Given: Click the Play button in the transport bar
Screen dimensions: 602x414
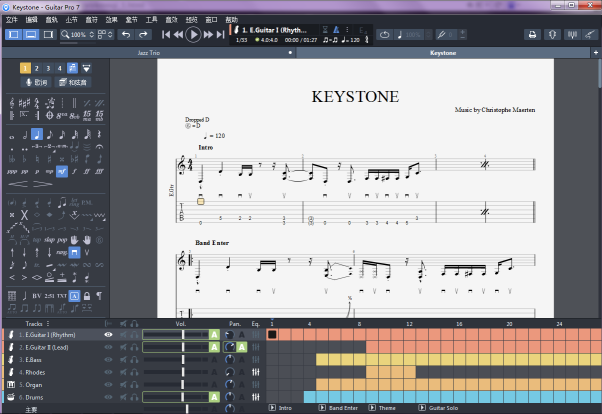Looking at the screenshot, I should (193, 35).
